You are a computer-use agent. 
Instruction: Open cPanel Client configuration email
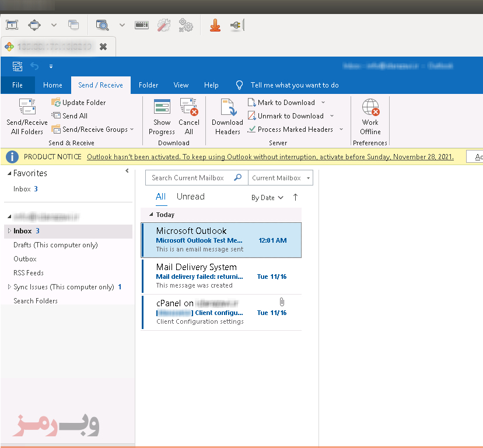click(x=221, y=312)
